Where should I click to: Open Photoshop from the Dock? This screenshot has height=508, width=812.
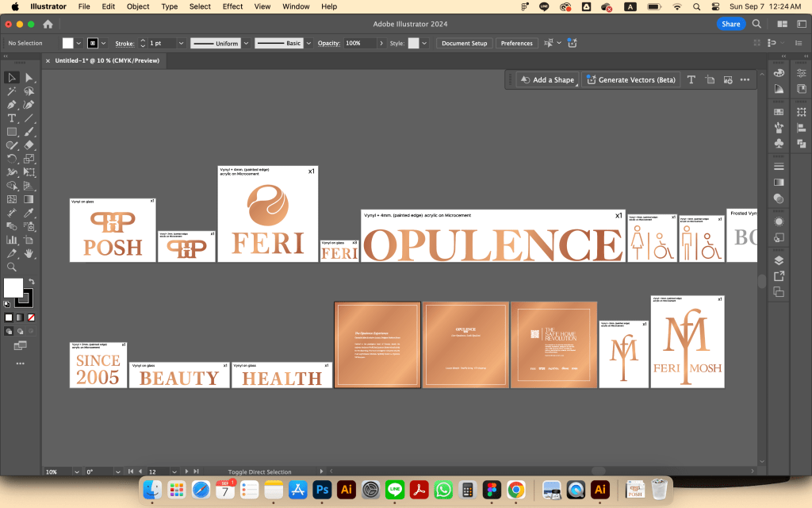322,490
